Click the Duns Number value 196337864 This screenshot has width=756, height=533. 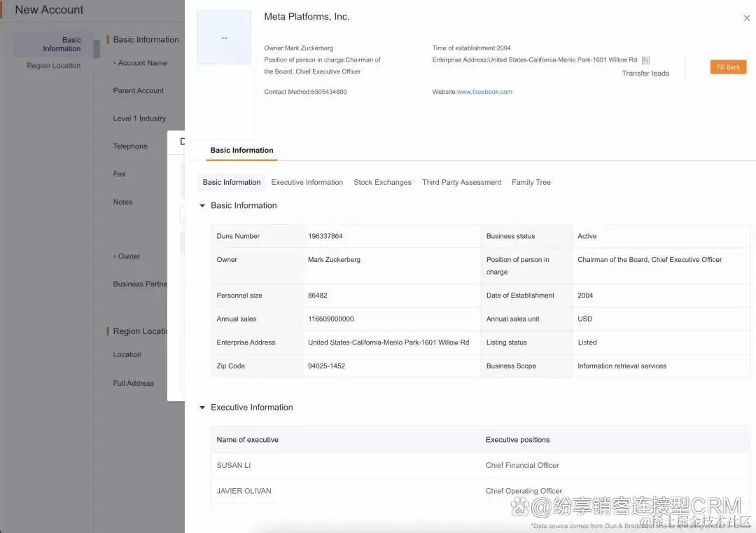click(325, 236)
